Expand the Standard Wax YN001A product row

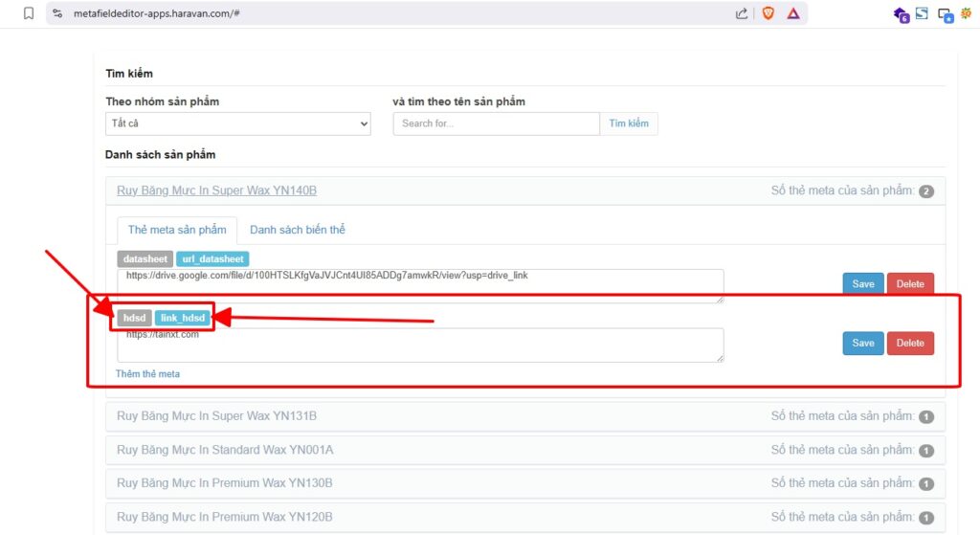pos(225,450)
